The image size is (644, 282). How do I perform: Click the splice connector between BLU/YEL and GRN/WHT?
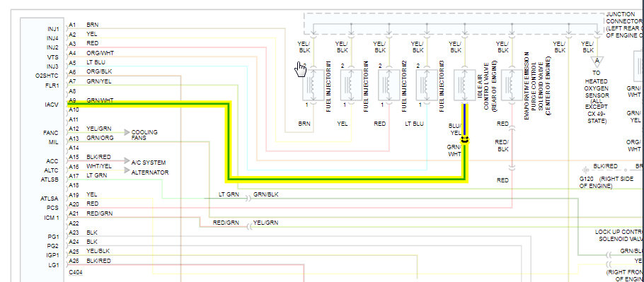pos(464,140)
